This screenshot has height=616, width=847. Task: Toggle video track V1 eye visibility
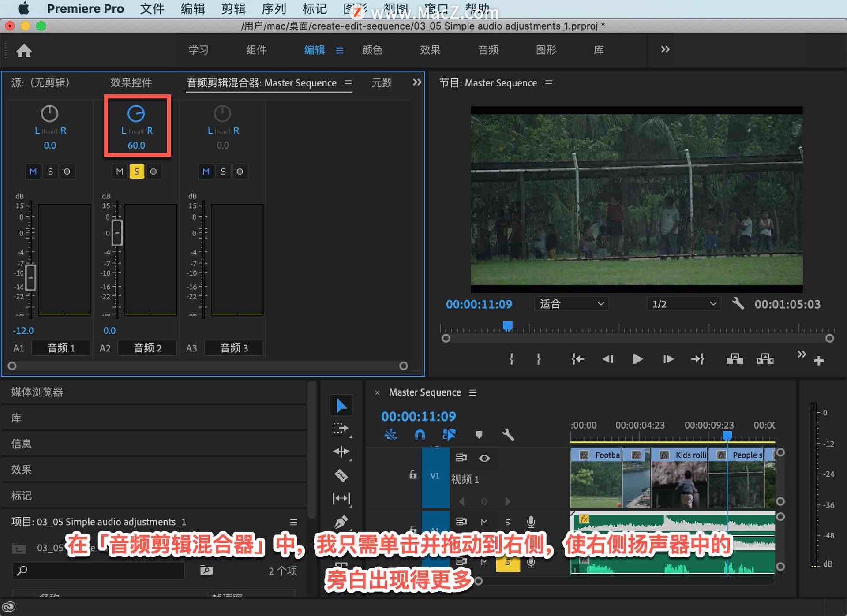(x=484, y=458)
